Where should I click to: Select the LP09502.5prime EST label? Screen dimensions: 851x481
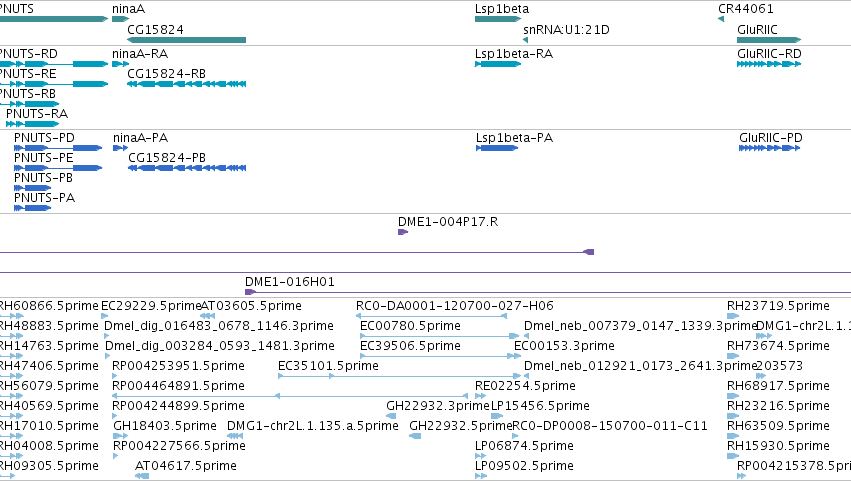tap(524, 467)
